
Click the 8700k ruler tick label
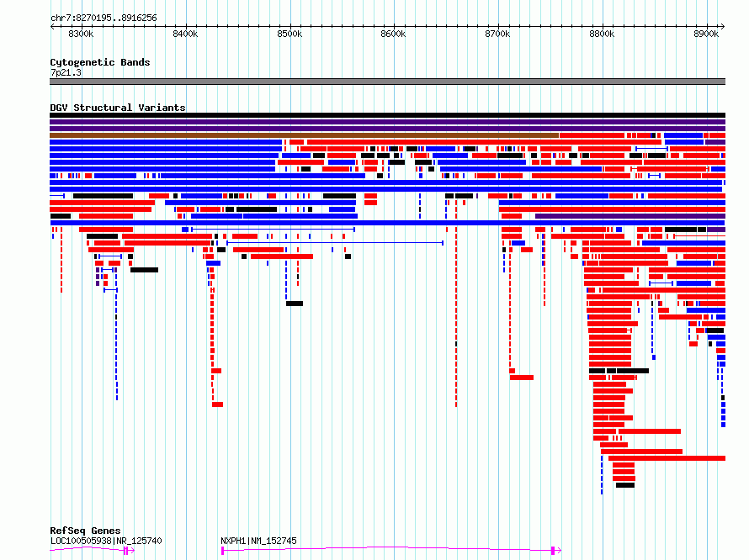coord(497,34)
